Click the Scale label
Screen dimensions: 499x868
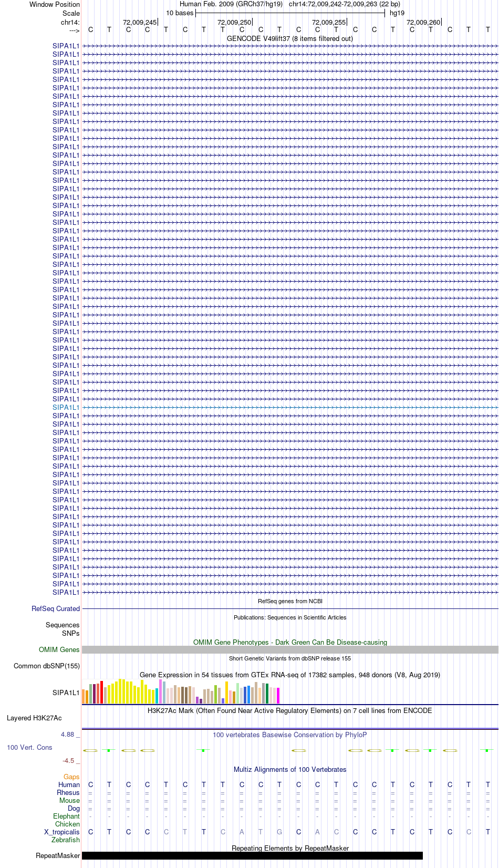point(71,13)
